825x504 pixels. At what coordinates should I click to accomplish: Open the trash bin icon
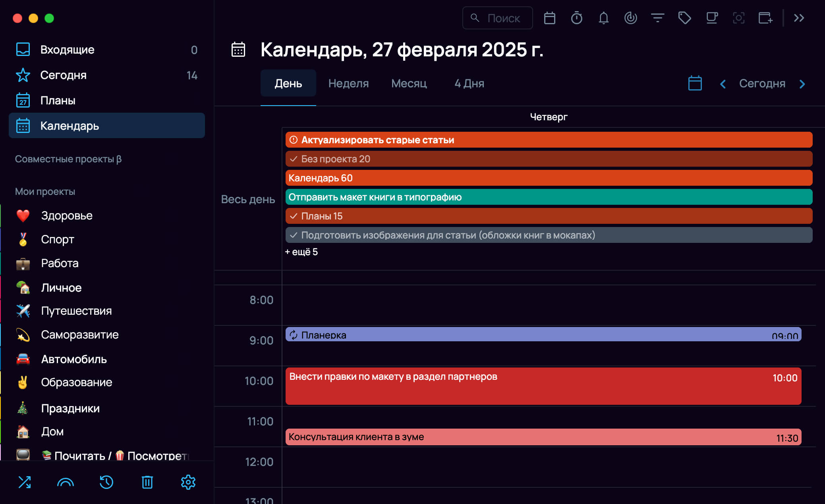(x=147, y=482)
